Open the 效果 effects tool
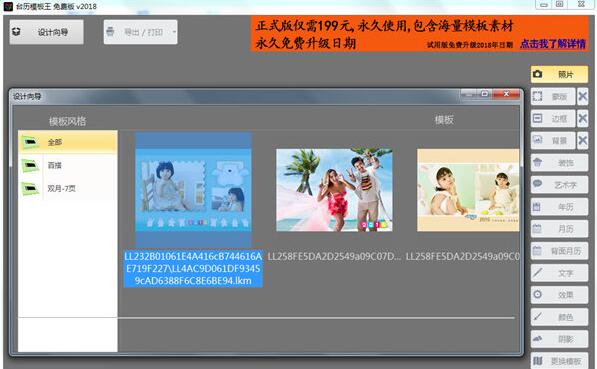597x369 pixels. pyautogui.click(x=559, y=295)
